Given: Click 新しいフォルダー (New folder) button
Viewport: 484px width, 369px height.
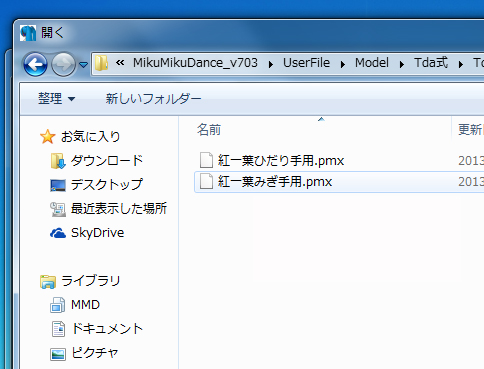Looking at the screenshot, I should point(153,99).
